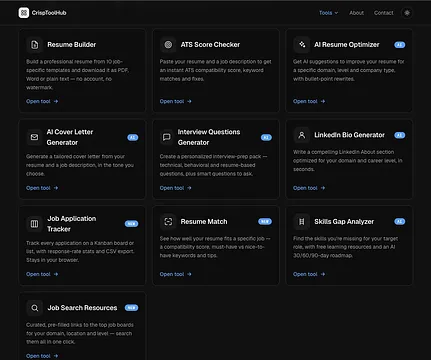Screen dimensions: 431x360
Task: Click the Skills Gap Analyzer description text
Action: [x=346, y=247]
